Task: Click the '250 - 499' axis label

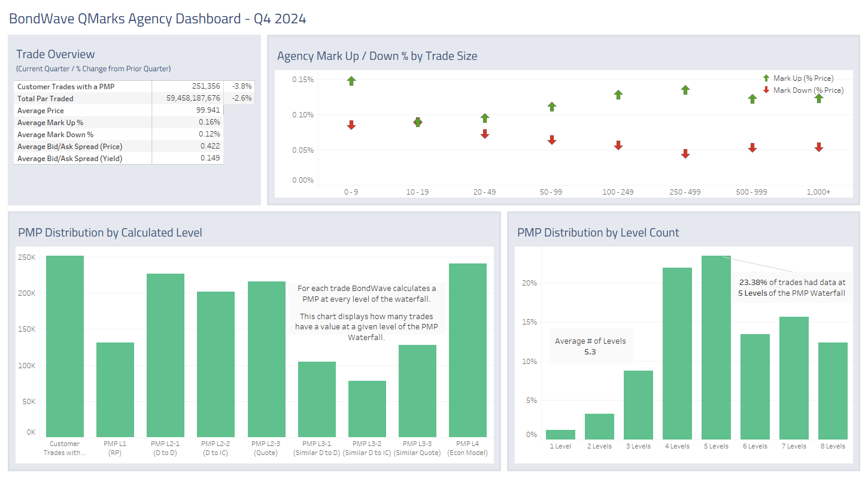Action: pyautogui.click(x=685, y=192)
